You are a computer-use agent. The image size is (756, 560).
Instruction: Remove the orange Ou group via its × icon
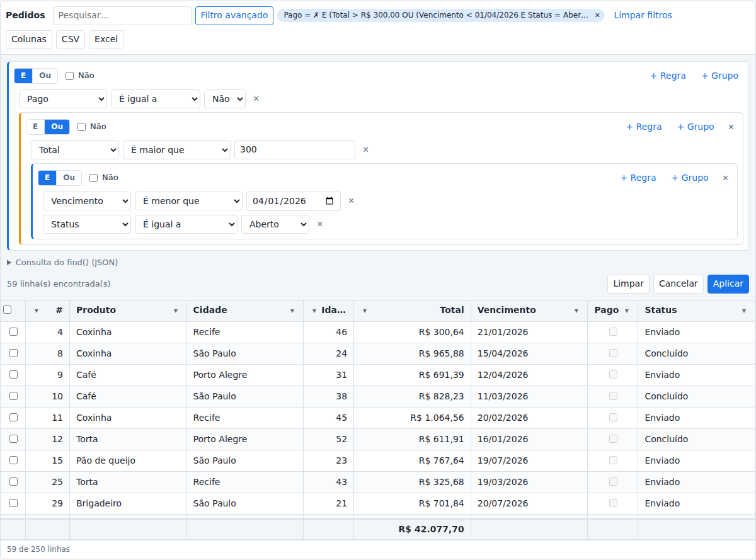(x=731, y=127)
